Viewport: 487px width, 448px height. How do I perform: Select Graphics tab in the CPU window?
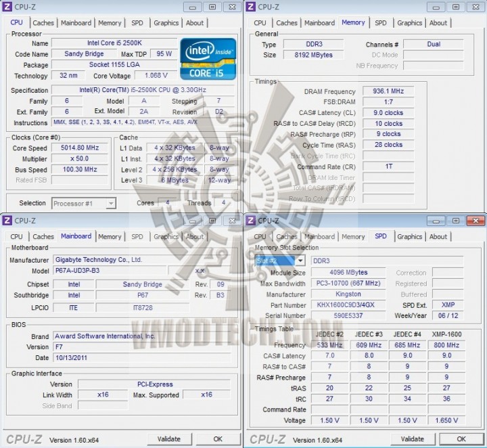(x=166, y=23)
